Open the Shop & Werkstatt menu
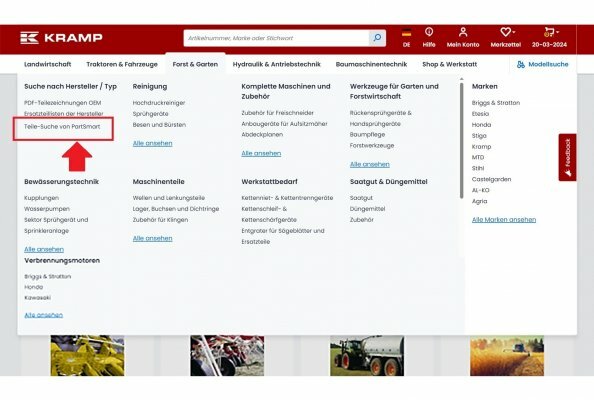The height and width of the screenshot is (400, 594). coord(450,64)
